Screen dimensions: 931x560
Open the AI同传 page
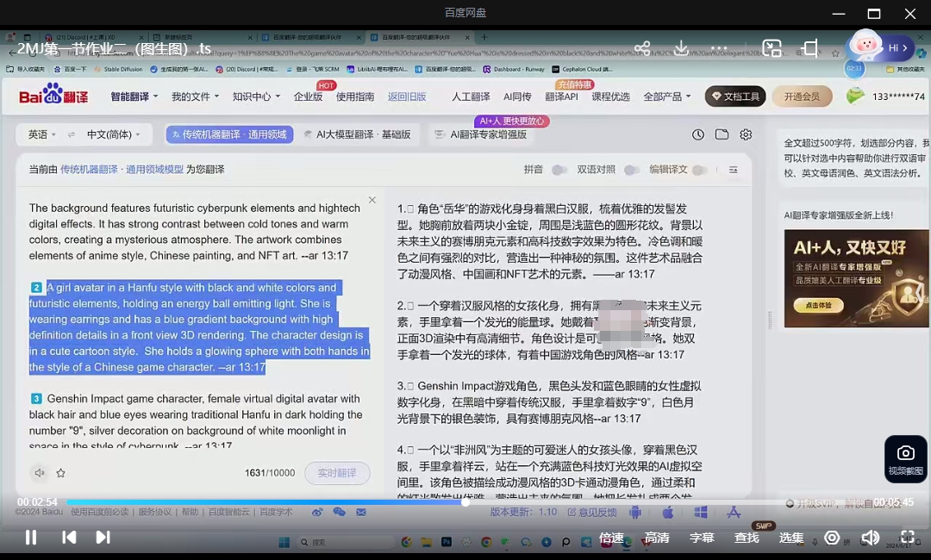pos(517,96)
